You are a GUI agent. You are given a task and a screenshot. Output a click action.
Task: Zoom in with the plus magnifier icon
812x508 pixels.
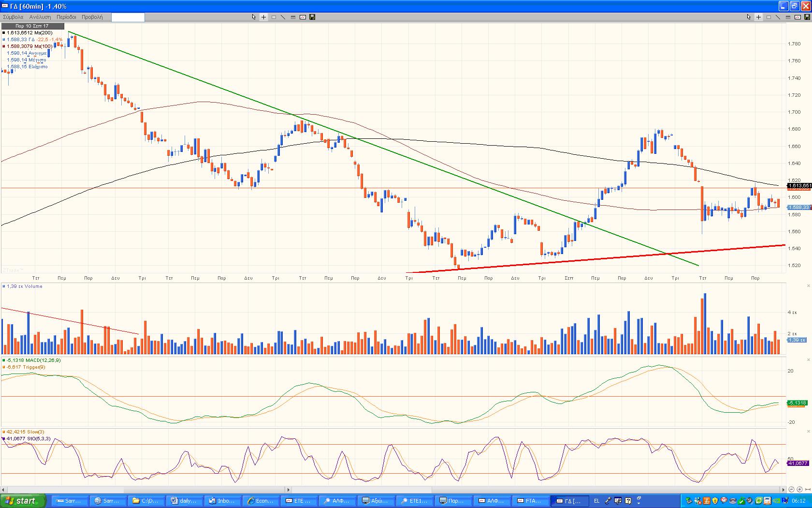(799, 490)
